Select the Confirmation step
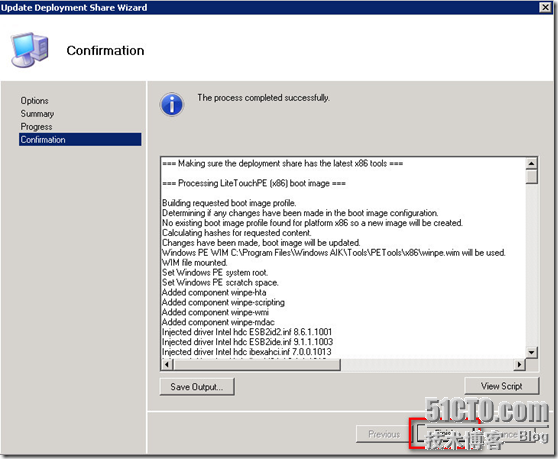This screenshot has height=459, width=558. coord(80,139)
